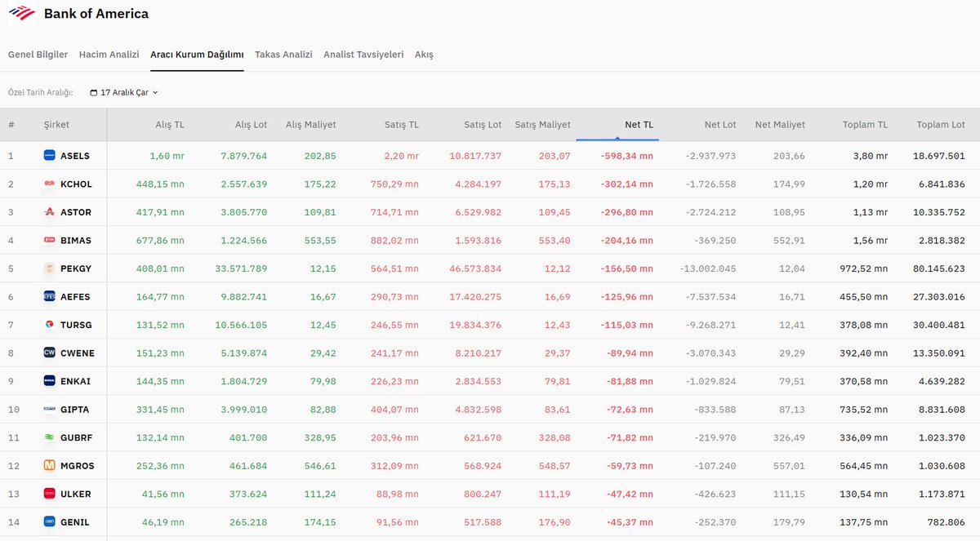
Task: Open the 17 Aralık Çar date dropdown
Action: [x=124, y=93]
